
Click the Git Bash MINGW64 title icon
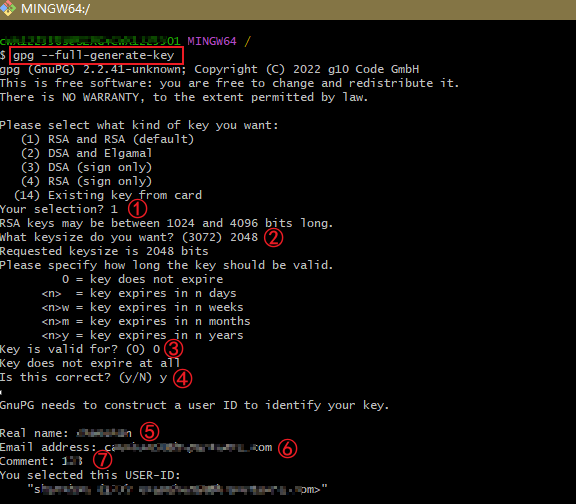[x=7, y=8]
